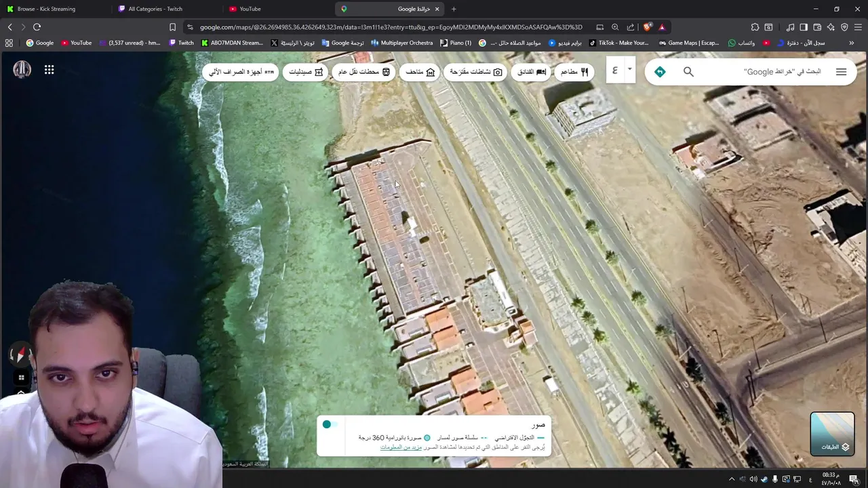Open the واتساب WhatsApp bookmark
The image size is (868, 488).
pos(741,43)
